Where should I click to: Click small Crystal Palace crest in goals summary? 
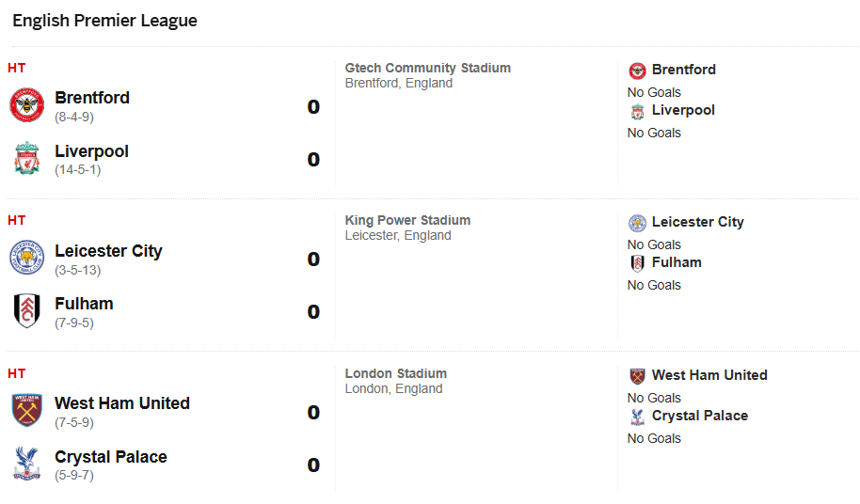[637, 417]
